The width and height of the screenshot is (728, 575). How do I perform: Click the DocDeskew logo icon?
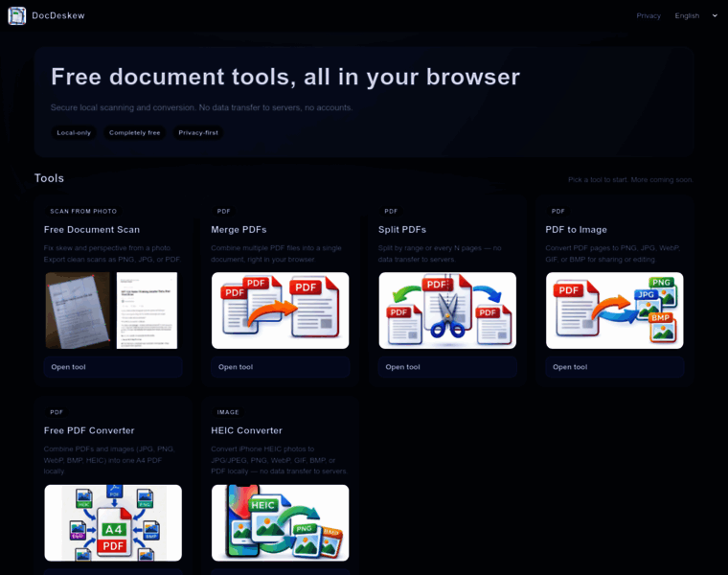[x=17, y=15]
